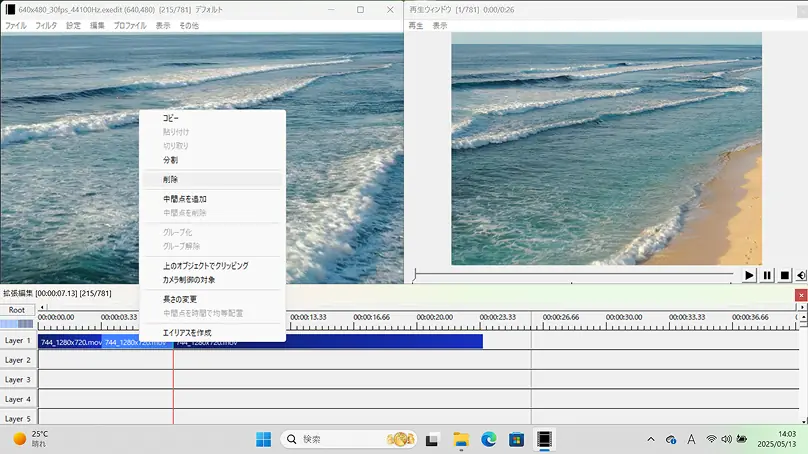Click the timeline zoom scale bar under Root
The height and width of the screenshot is (454, 808).
point(17,324)
